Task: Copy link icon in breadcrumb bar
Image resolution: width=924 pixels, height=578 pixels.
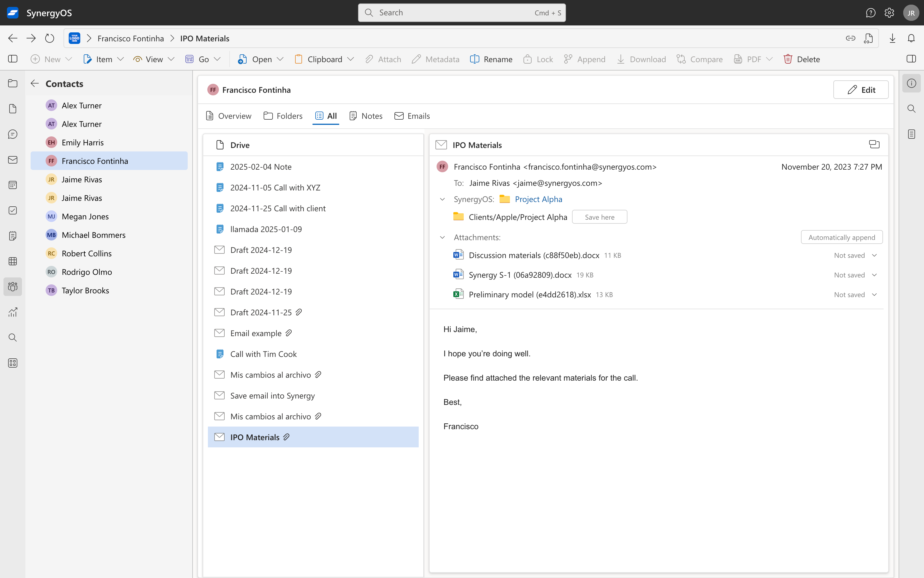Action: coord(850,38)
